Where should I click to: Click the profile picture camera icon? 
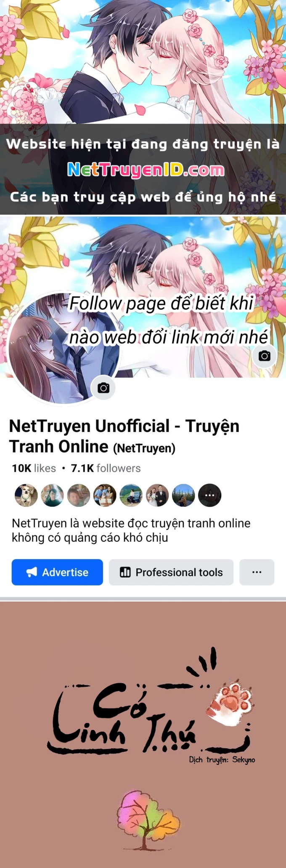[x=103, y=388]
